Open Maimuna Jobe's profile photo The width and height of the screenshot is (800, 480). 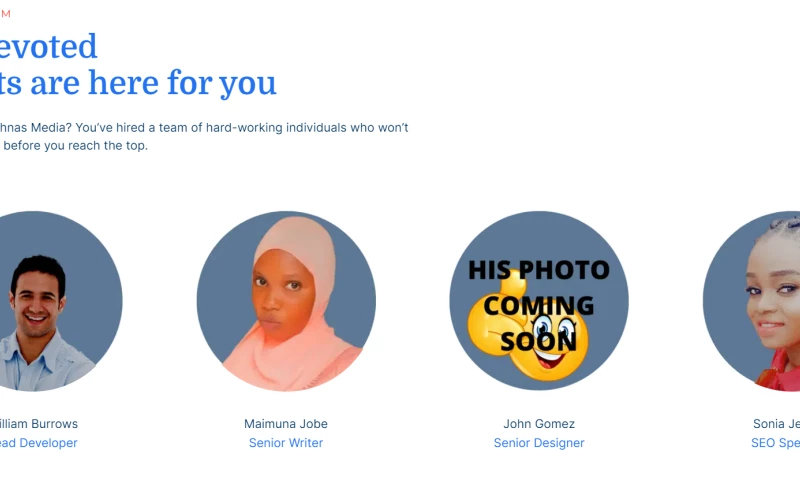[286, 301]
